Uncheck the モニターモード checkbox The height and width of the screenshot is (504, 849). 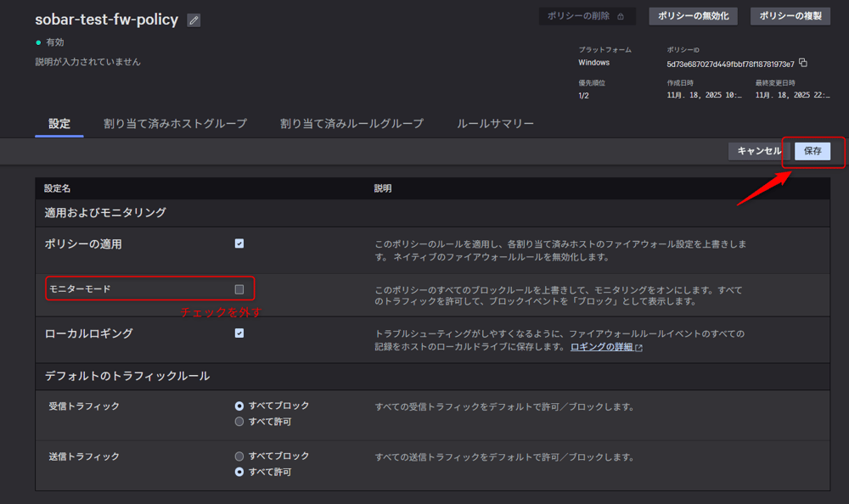(x=239, y=288)
